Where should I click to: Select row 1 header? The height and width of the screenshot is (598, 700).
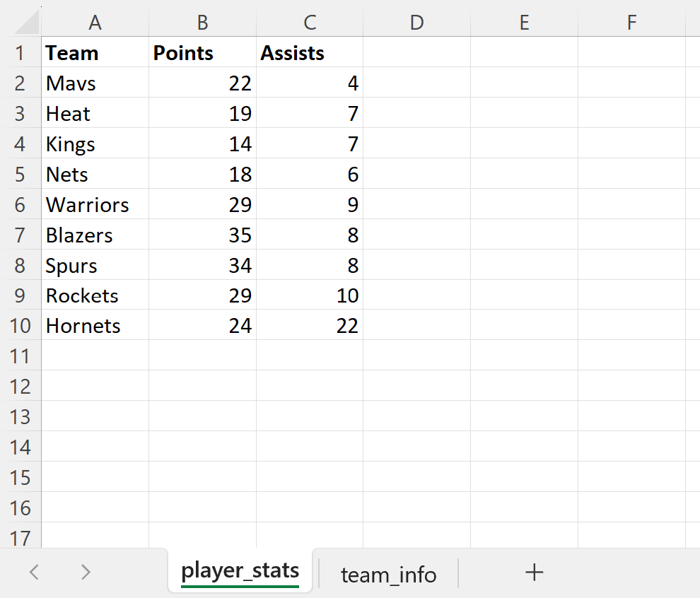[x=21, y=52]
